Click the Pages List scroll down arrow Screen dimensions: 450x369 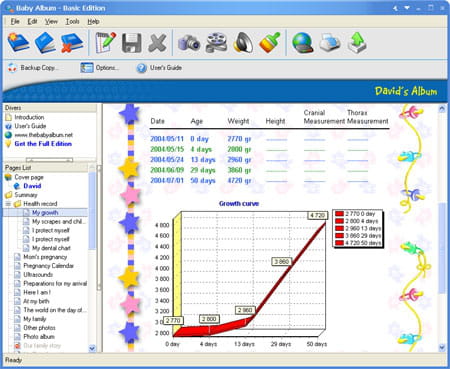tap(92, 348)
